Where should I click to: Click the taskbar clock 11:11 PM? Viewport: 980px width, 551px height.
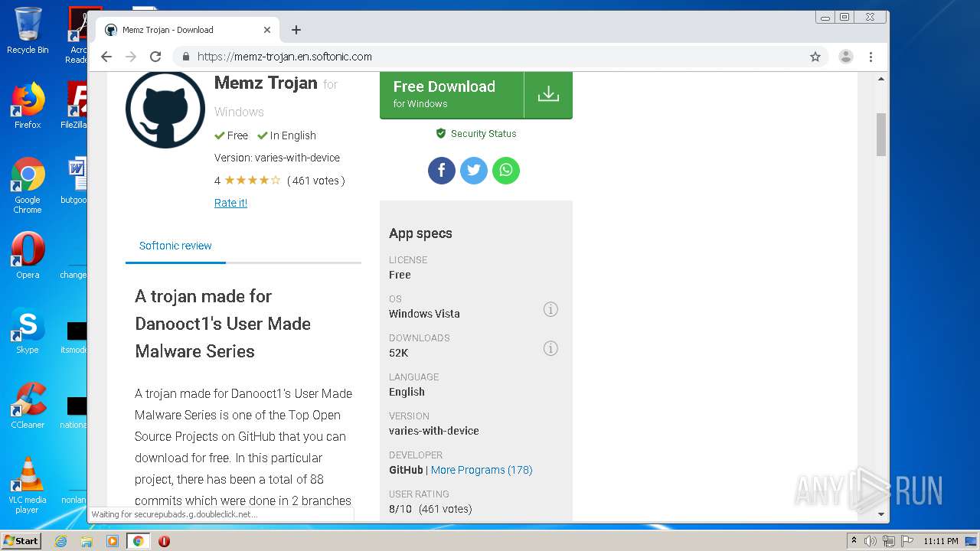click(x=941, y=541)
